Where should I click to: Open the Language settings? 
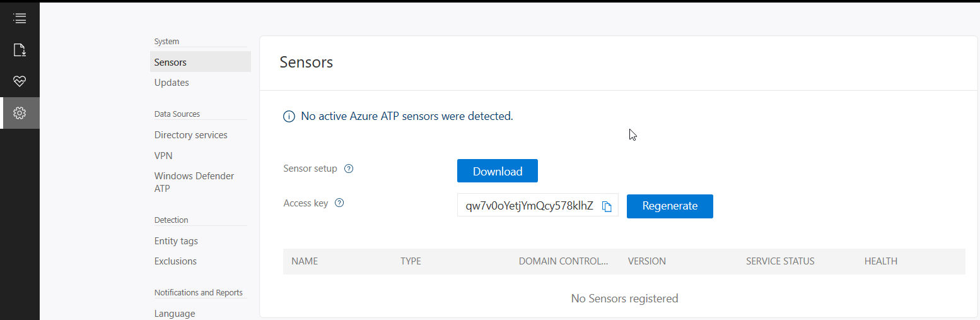pyautogui.click(x=175, y=314)
